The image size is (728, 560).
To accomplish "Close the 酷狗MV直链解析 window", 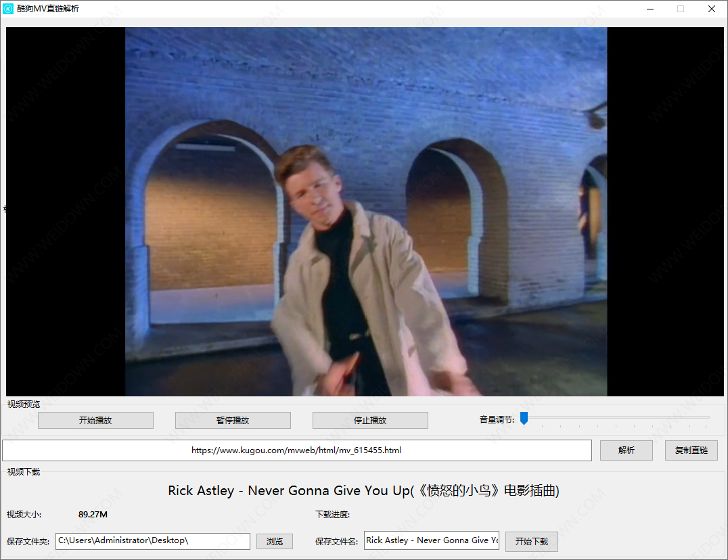I will tap(711, 9).
